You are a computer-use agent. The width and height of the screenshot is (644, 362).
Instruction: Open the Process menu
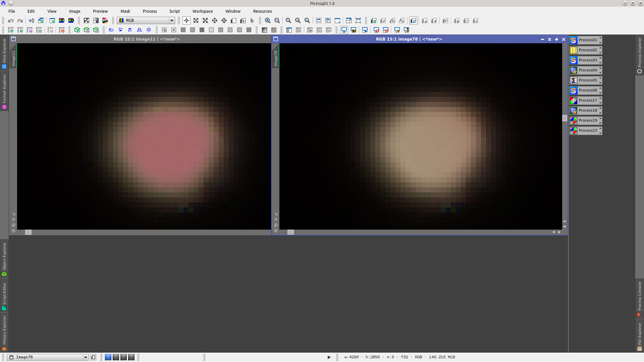coord(150,11)
